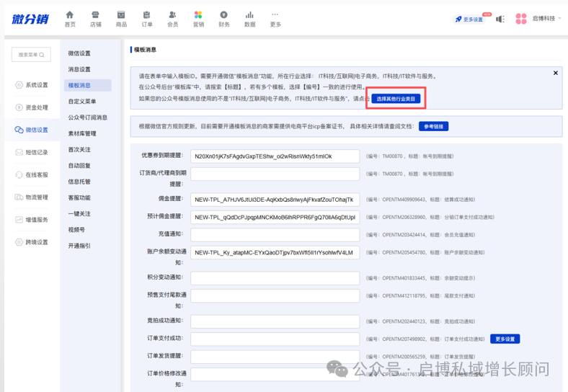Click the 模板消息 page heading
The width and height of the screenshot is (568, 392).
click(145, 50)
